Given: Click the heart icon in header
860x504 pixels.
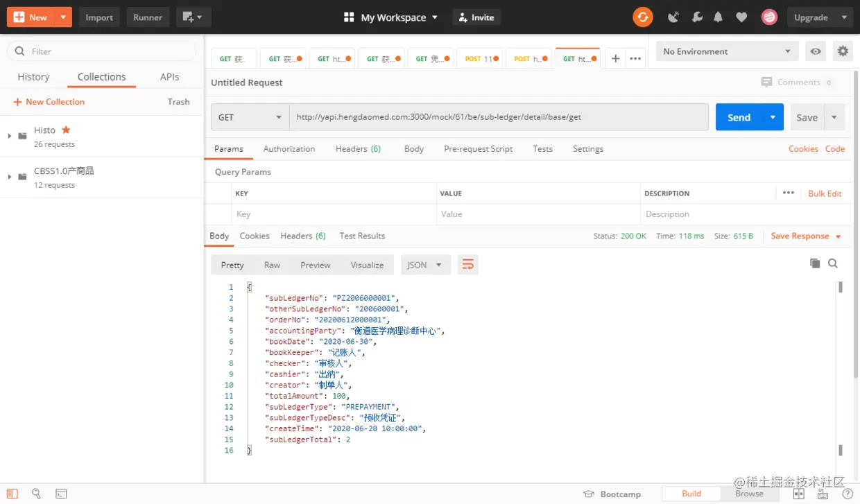Looking at the screenshot, I should click(x=741, y=17).
